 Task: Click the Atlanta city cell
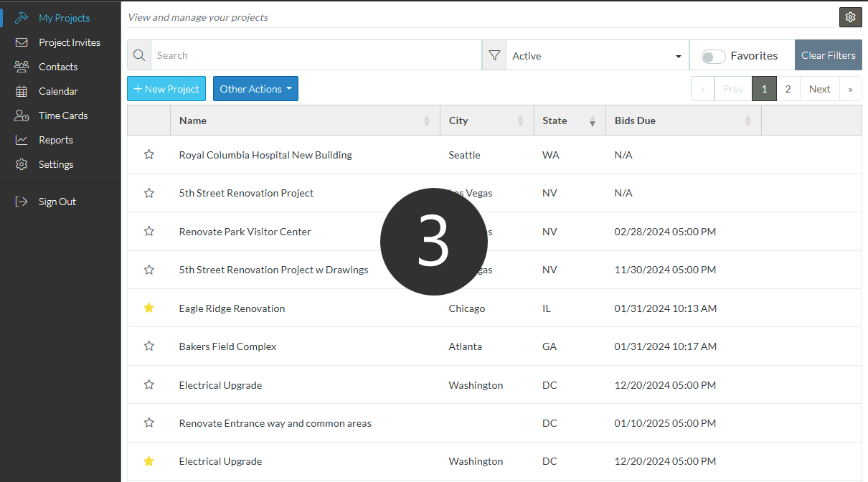tap(466, 346)
